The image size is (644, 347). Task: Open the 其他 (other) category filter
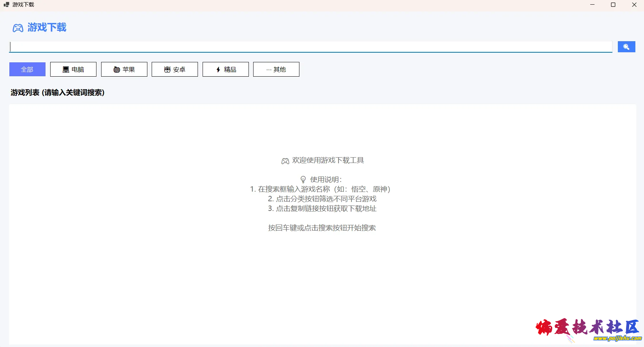coord(276,69)
